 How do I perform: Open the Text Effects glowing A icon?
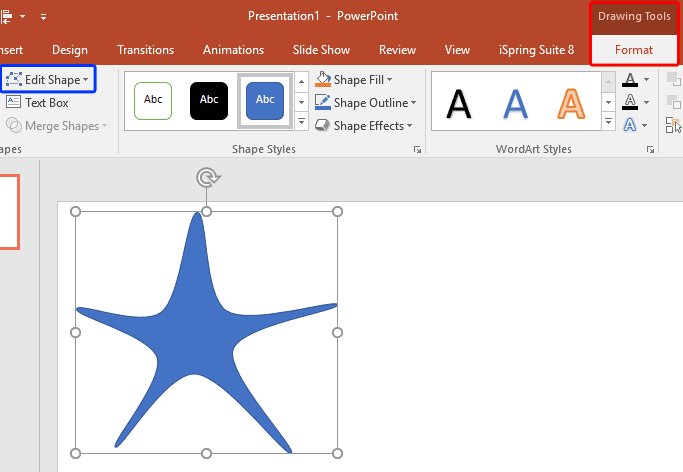point(630,125)
